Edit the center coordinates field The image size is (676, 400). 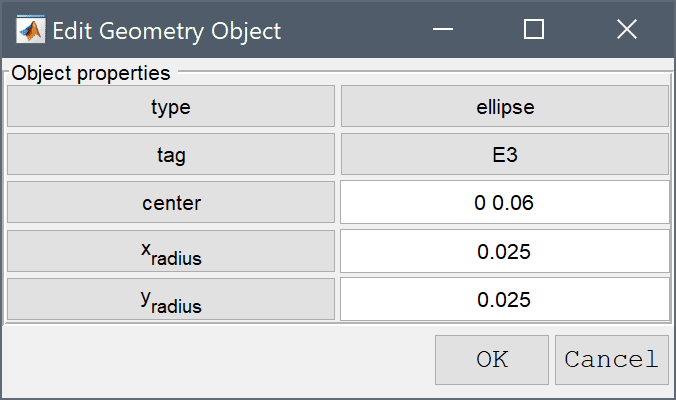(504, 202)
